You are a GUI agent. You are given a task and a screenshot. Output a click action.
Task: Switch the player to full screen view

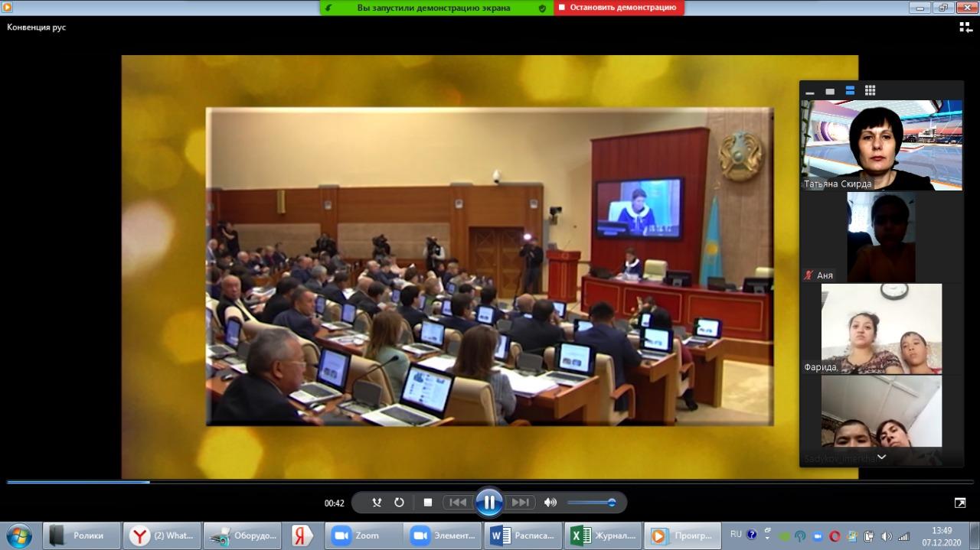click(x=960, y=503)
